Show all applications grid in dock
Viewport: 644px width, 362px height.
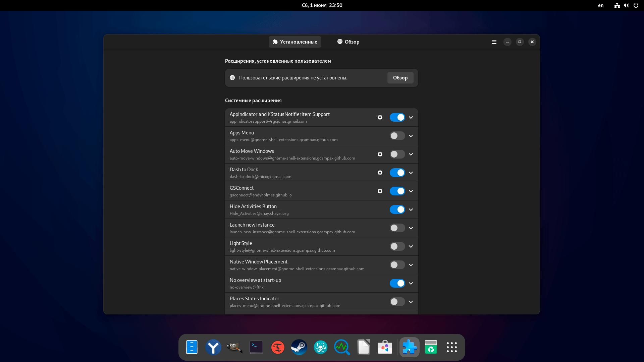point(451,347)
